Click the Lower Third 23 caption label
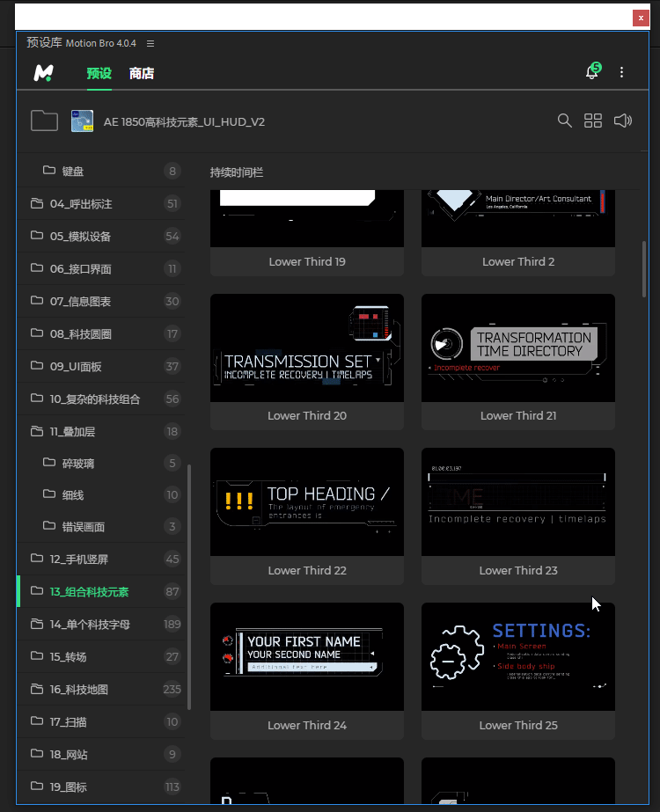660x812 pixels. point(518,571)
